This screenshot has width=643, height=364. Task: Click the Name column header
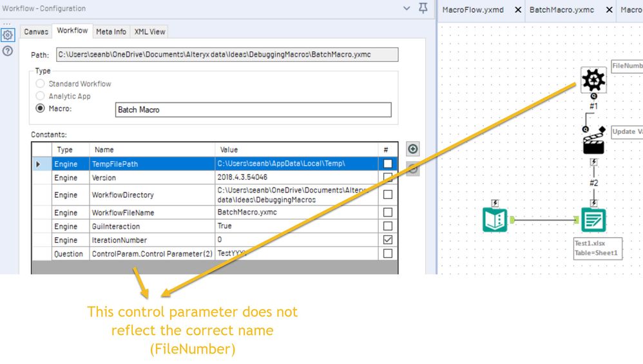pos(152,149)
